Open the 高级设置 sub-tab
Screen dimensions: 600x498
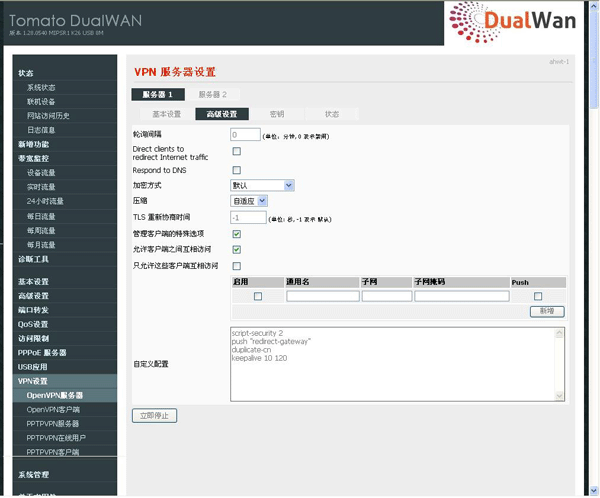(222, 114)
